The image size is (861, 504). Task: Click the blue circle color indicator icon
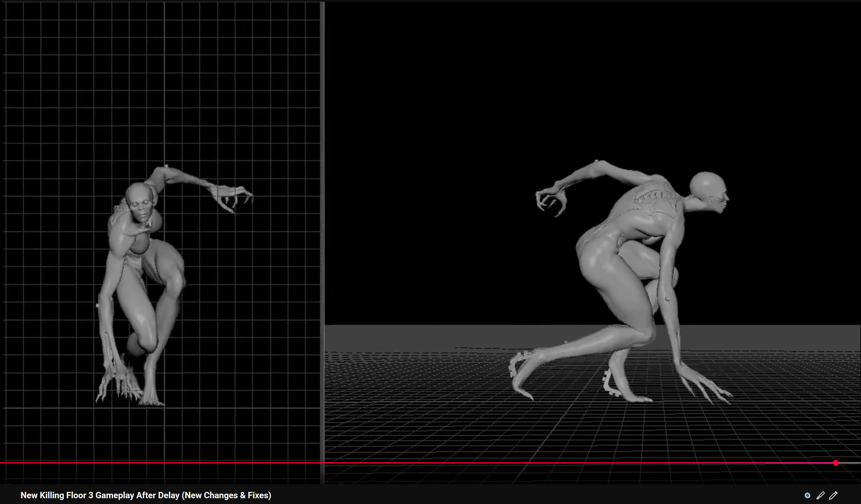(x=807, y=495)
